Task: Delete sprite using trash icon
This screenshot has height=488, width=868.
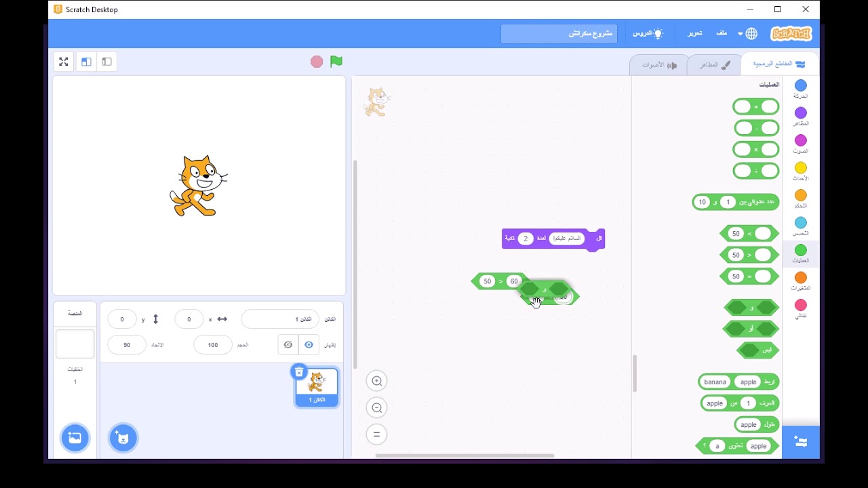Action: click(x=299, y=371)
